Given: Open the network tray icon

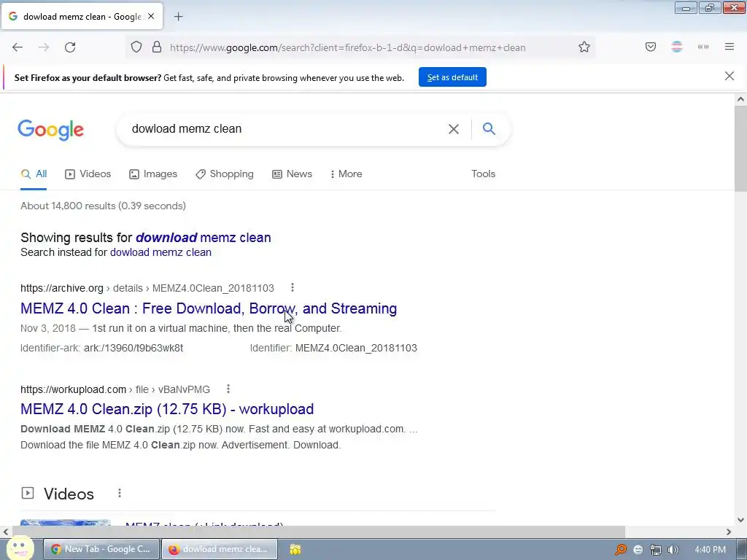Looking at the screenshot, I should tap(656, 550).
